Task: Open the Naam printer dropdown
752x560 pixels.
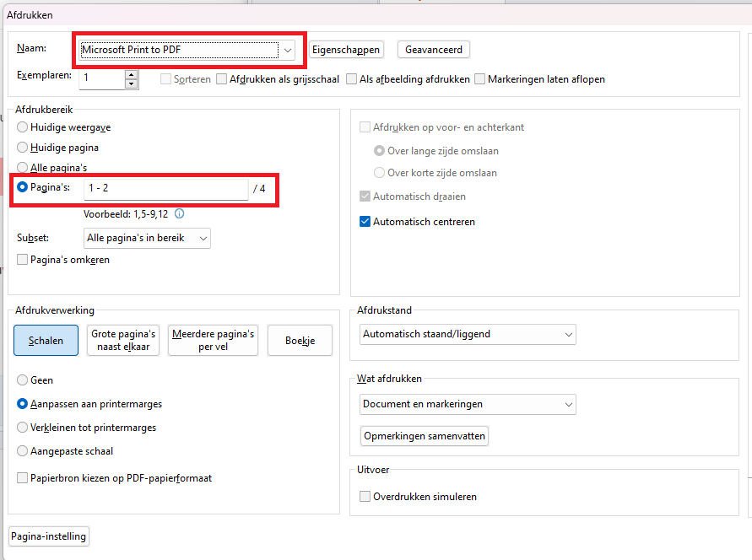Action: pos(288,50)
